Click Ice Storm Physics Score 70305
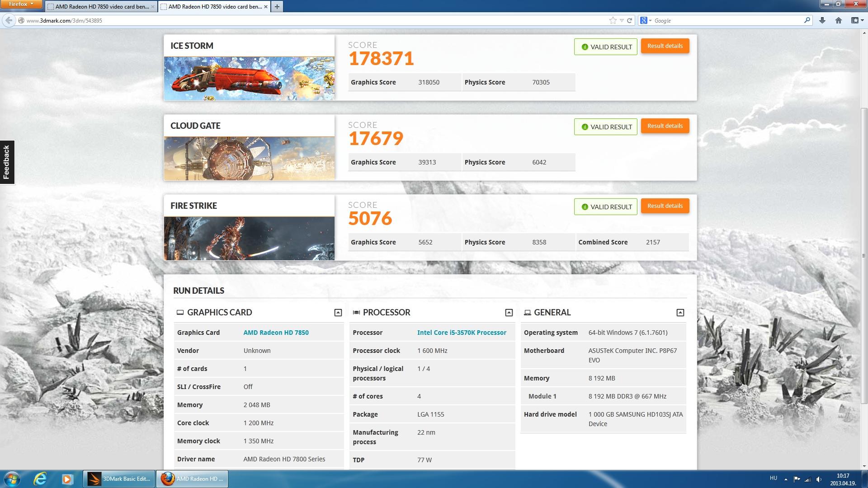Viewport: 868px width, 488px height. pos(541,82)
